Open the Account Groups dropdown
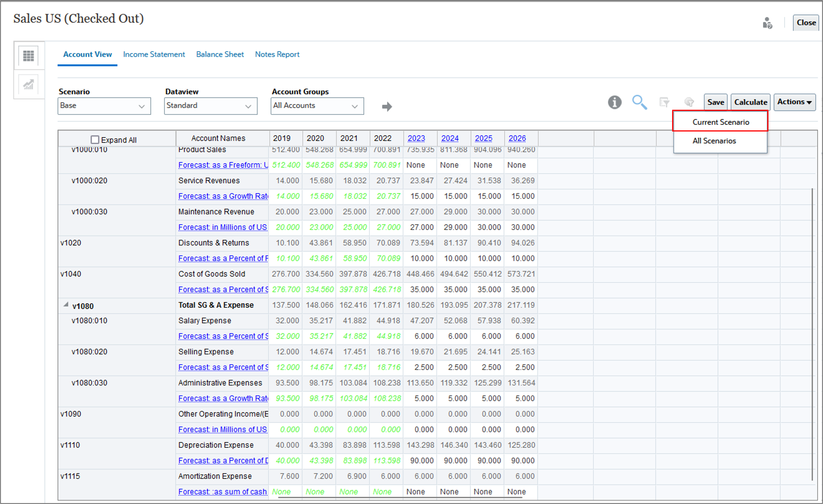The height and width of the screenshot is (504, 823). (317, 106)
